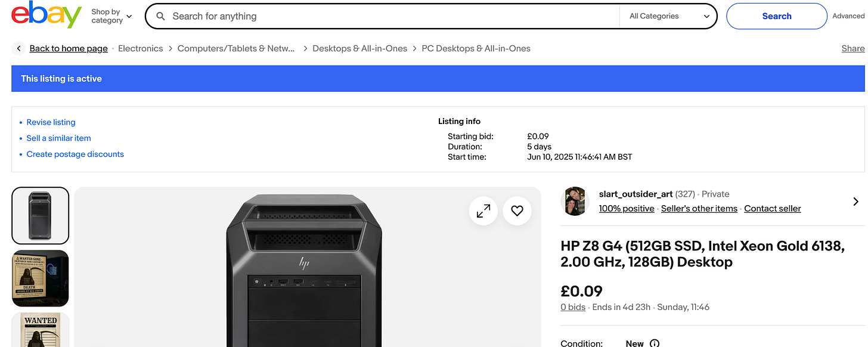Click the 'This listing is active' banner
This screenshot has height=347, width=868.
[438, 79]
